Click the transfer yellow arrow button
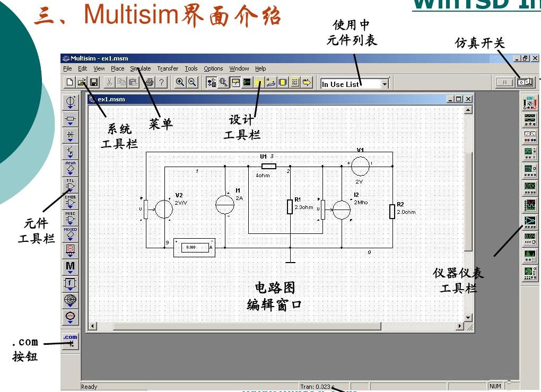The image size is (541, 392). [307, 82]
